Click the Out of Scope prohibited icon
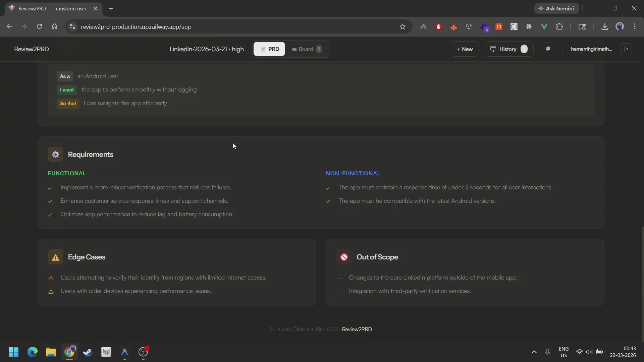644x362 pixels. [344, 257]
